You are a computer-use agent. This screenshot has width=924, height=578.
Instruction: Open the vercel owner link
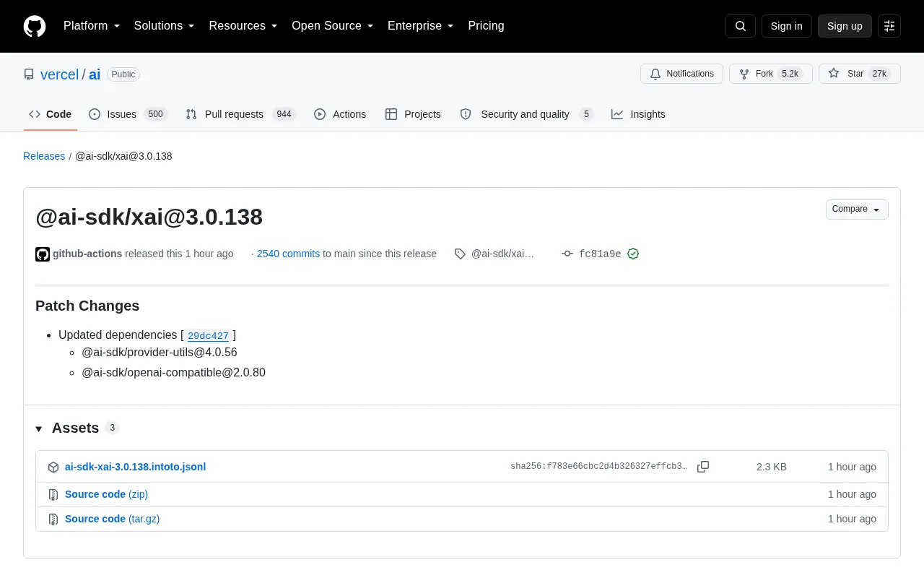click(x=59, y=74)
